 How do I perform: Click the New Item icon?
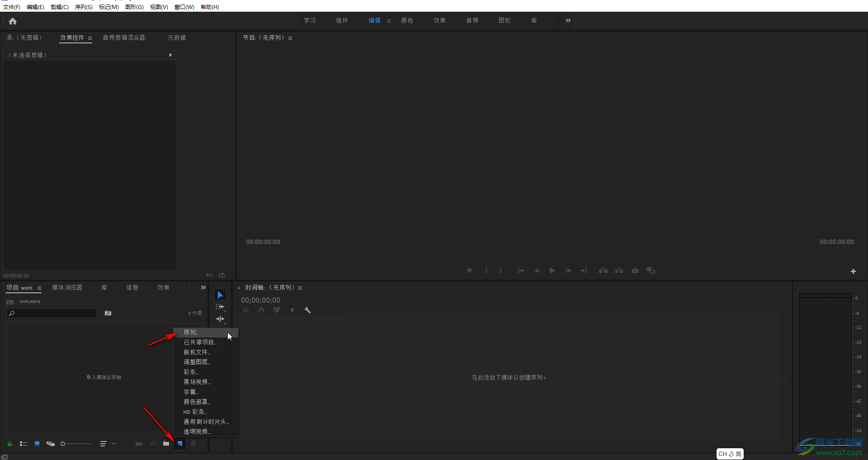pyautogui.click(x=180, y=444)
